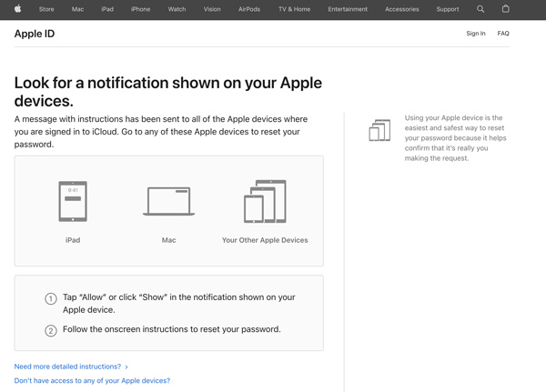Click the Apple ID page title
The height and width of the screenshot is (392, 546).
point(35,34)
